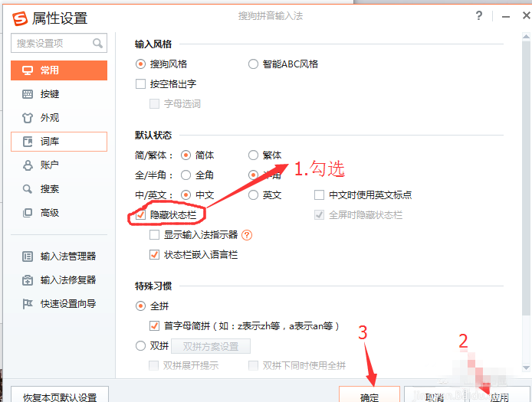532x402 pixels.
Task: Click 恢复本页默认设置 button
Action: 60,395
